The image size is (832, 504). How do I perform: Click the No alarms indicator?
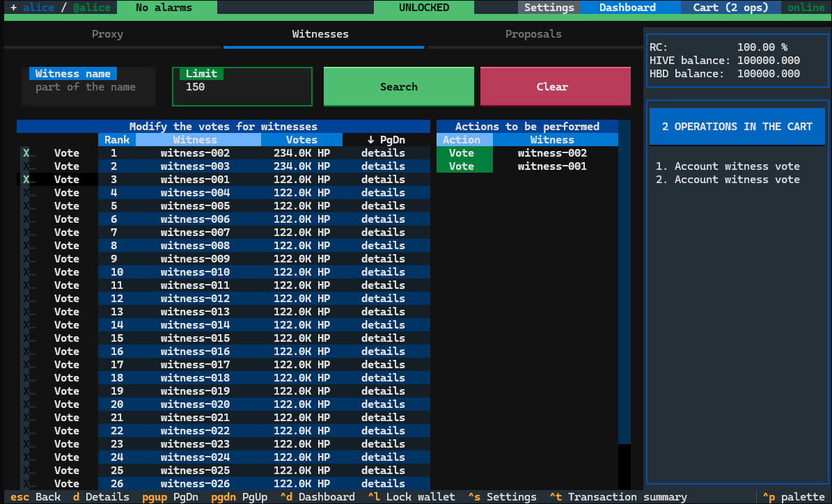166,8
